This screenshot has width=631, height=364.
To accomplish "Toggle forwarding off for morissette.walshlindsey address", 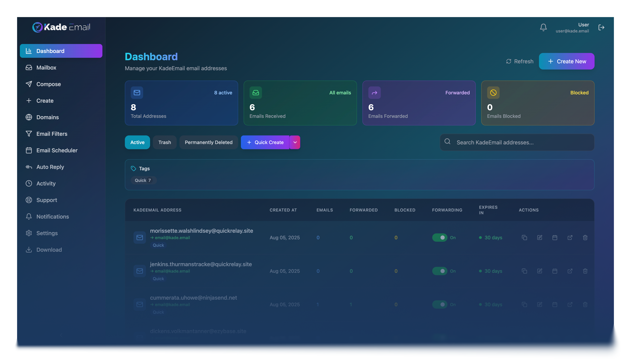I will click(x=440, y=238).
